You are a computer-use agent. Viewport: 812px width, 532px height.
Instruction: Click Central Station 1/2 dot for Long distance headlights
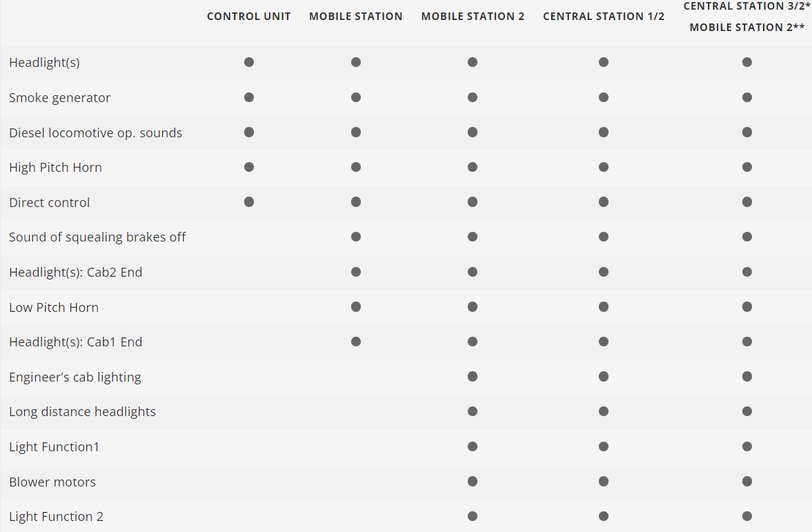pyautogui.click(x=604, y=411)
